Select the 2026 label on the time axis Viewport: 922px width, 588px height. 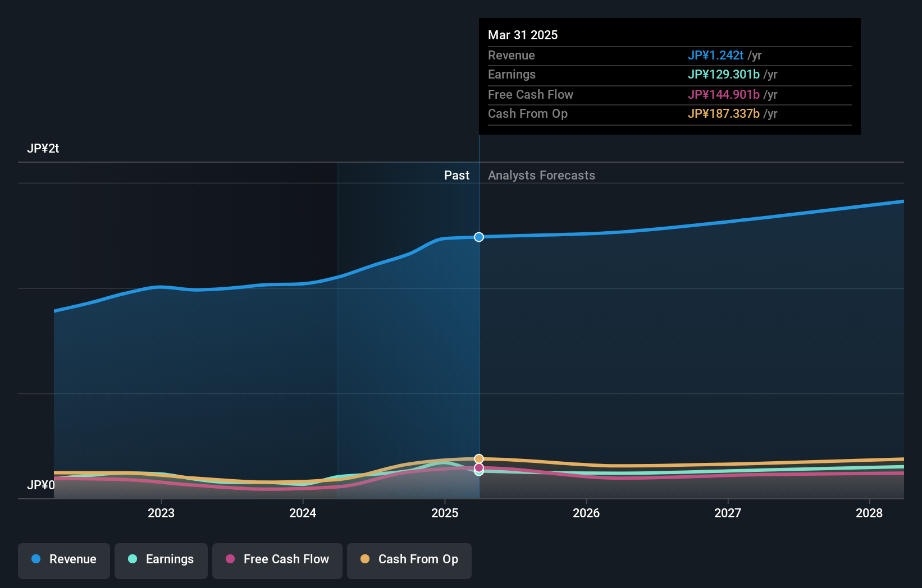click(586, 513)
